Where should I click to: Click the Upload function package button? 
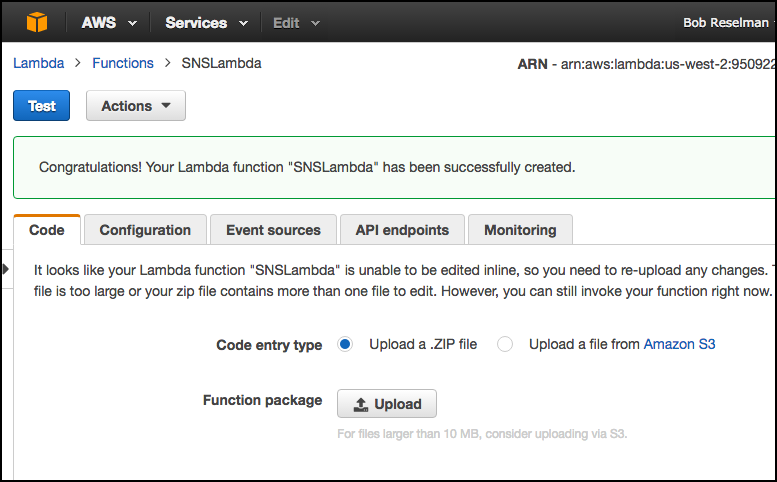tap(387, 404)
